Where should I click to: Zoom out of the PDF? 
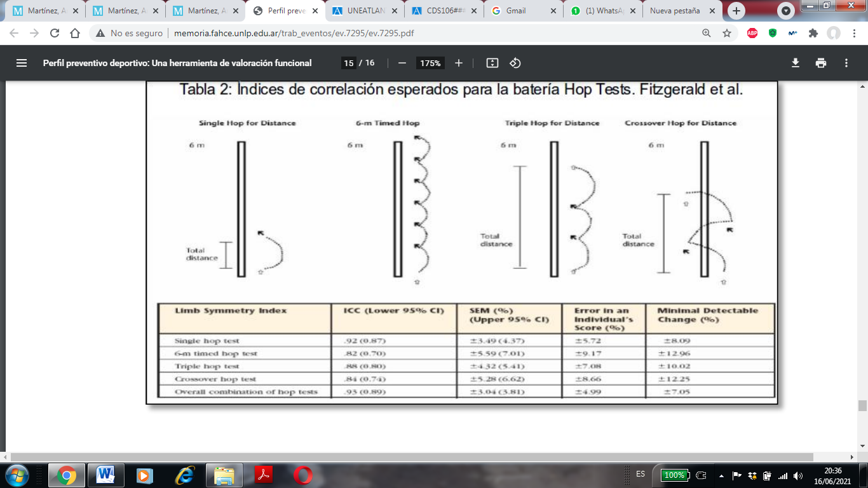tap(402, 63)
